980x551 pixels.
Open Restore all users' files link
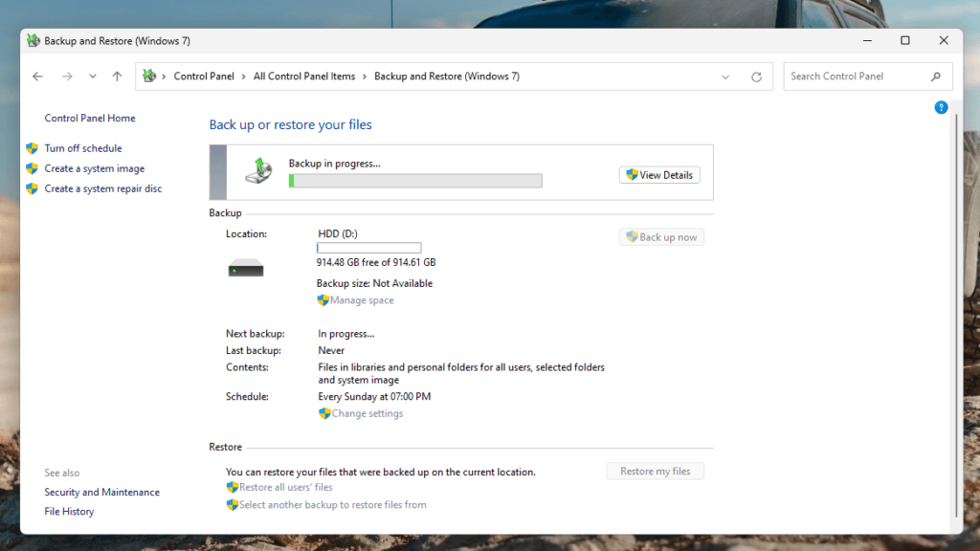285,487
